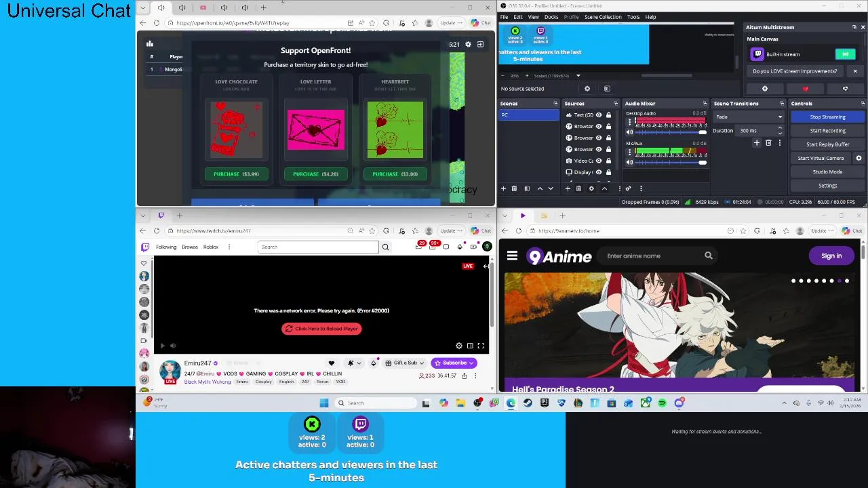Expand Twitch Subscribe dropdown button
Image resolution: width=868 pixels, height=488 pixels.
pyautogui.click(x=473, y=363)
